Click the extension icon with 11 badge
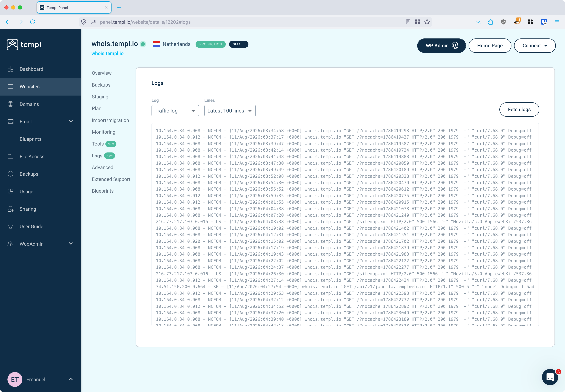565x392 pixels. coord(517,21)
